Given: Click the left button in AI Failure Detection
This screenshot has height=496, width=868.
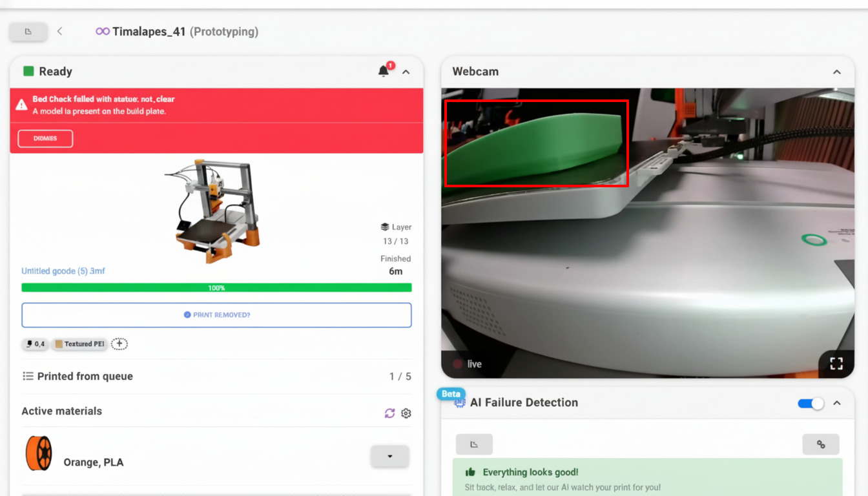Looking at the screenshot, I should [x=474, y=444].
